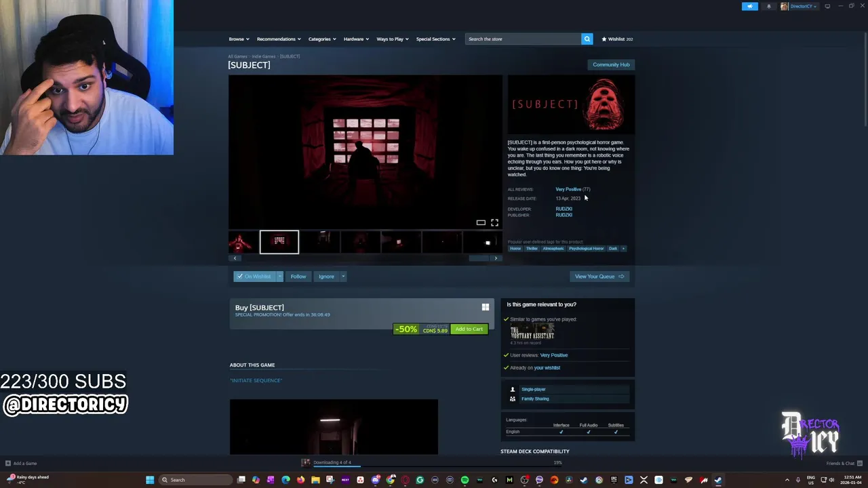Toggle fullscreen on the media viewer
The image size is (868, 488).
[x=494, y=222]
